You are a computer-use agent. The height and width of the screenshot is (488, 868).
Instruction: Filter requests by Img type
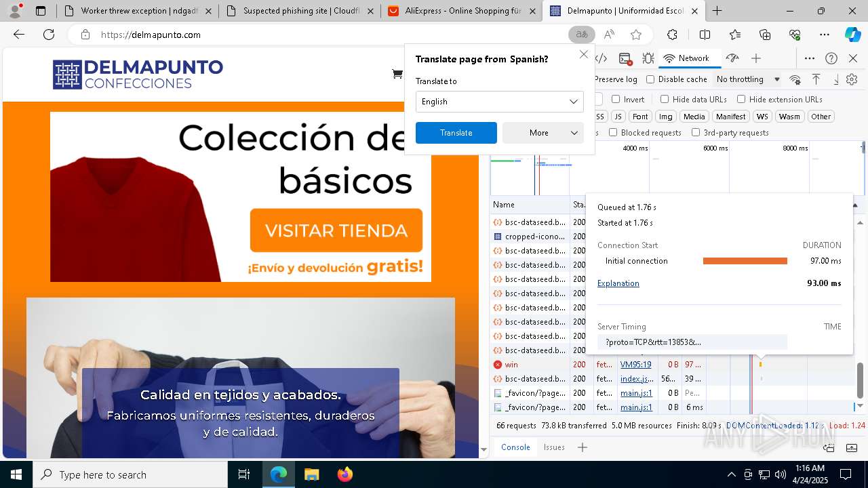[666, 117]
